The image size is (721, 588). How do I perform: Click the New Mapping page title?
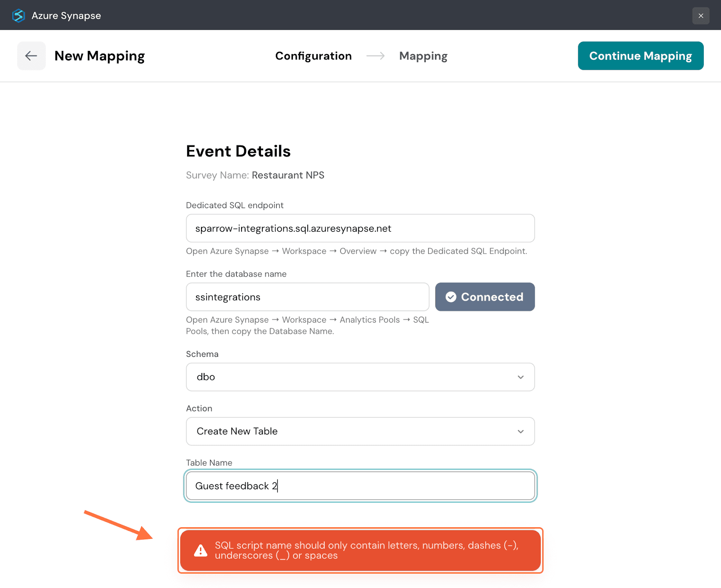(x=100, y=56)
